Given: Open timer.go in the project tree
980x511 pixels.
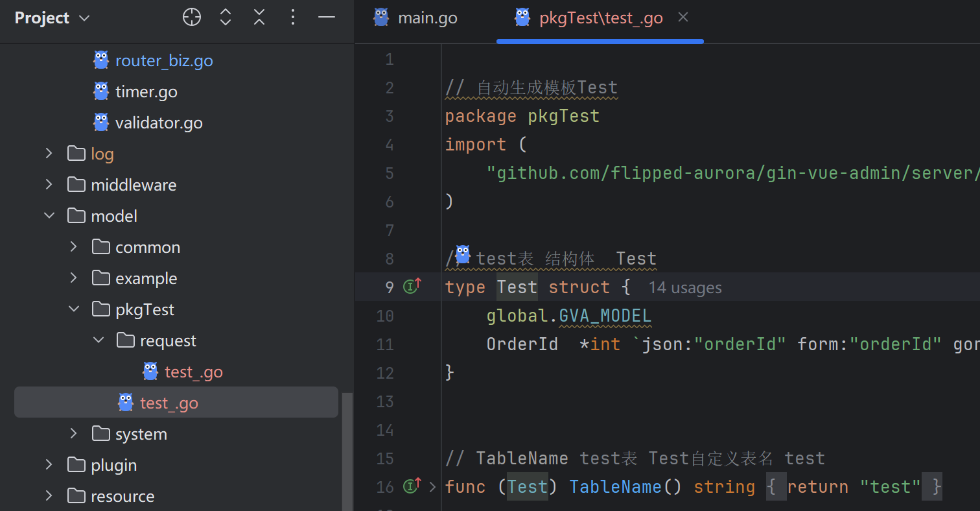Looking at the screenshot, I should click(146, 91).
